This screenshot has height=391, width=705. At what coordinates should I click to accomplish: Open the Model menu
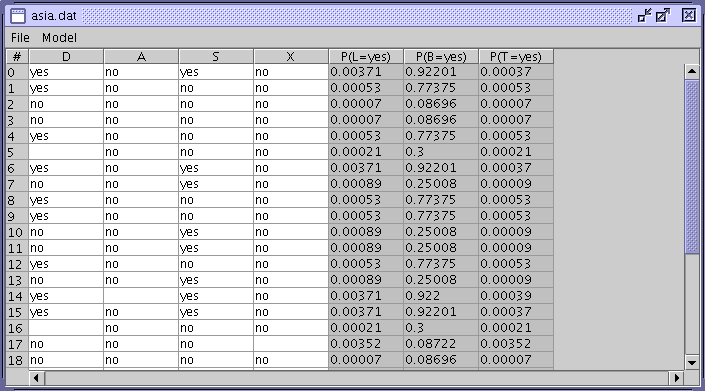[x=59, y=38]
